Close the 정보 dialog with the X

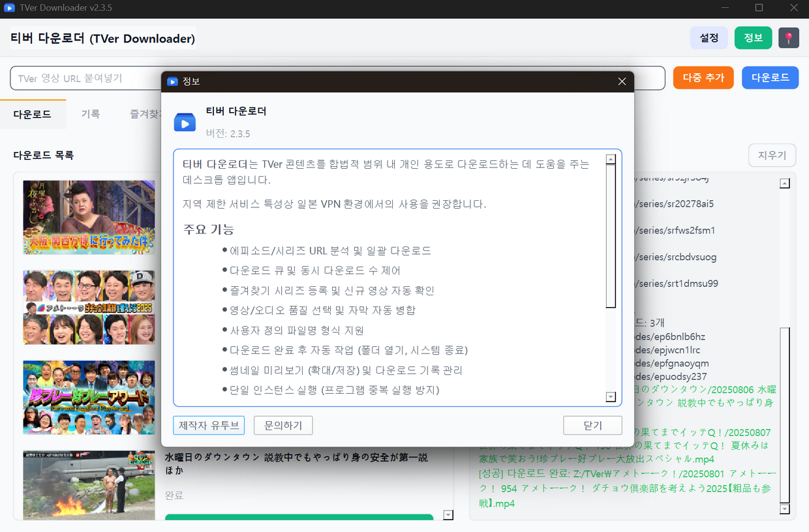click(622, 81)
